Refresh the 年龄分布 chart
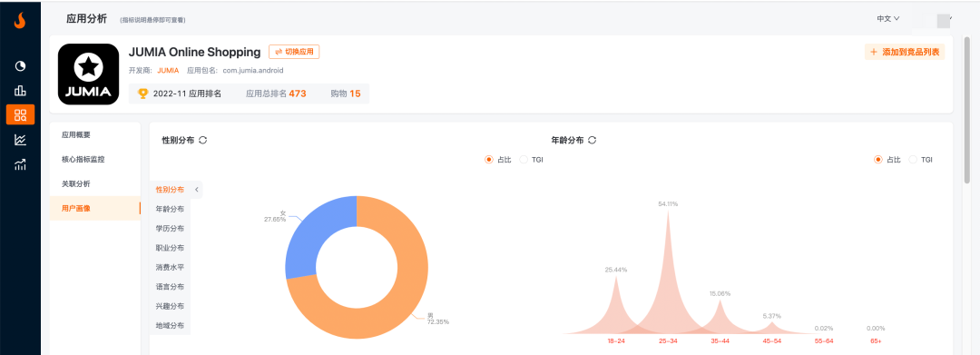This screenshot has width=980, height=355. tap(592, 140)
